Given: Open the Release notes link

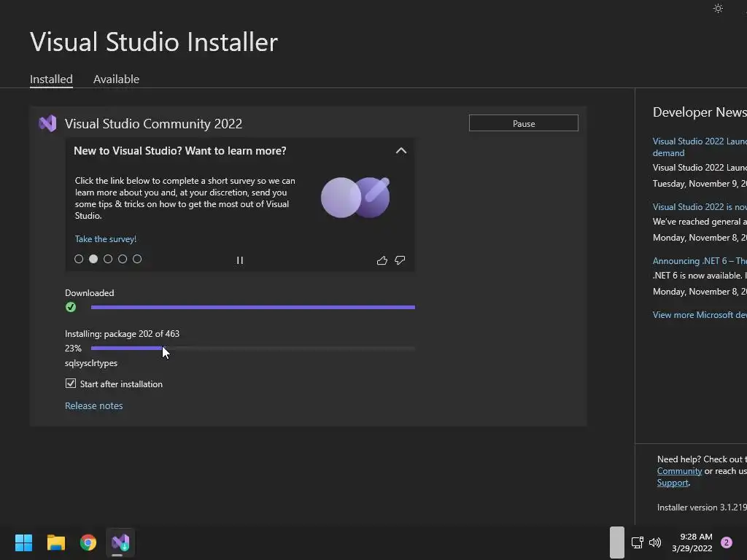Looking at the screenshot, I should click(94, 405).
